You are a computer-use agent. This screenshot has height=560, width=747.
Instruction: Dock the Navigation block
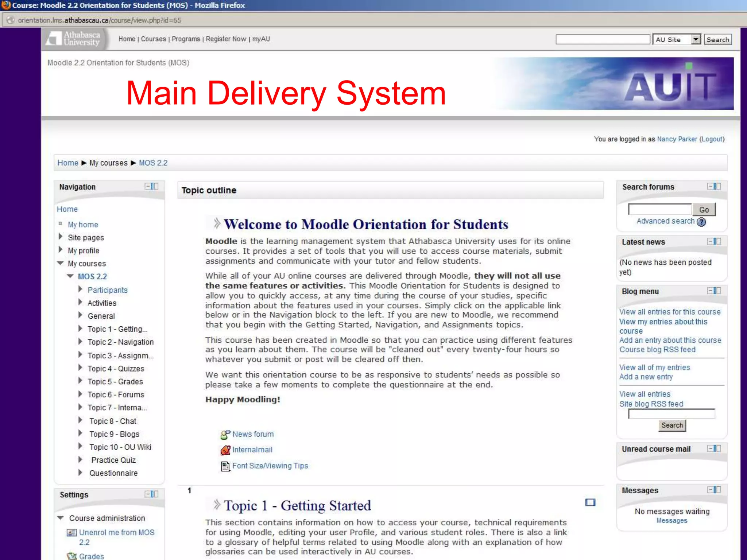coord(155,186)
